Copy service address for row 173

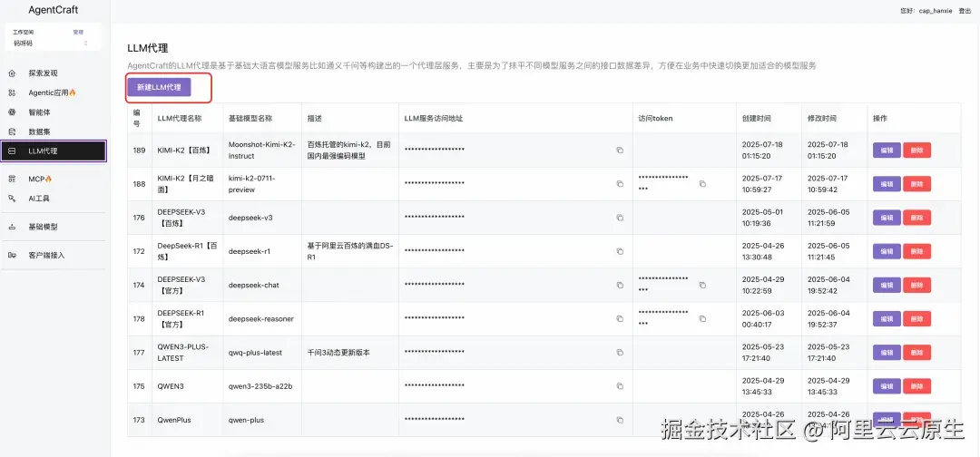620,420
